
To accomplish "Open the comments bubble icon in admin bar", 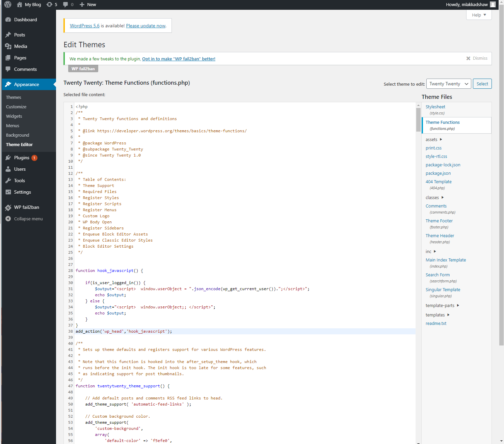I will click(65, 5).
